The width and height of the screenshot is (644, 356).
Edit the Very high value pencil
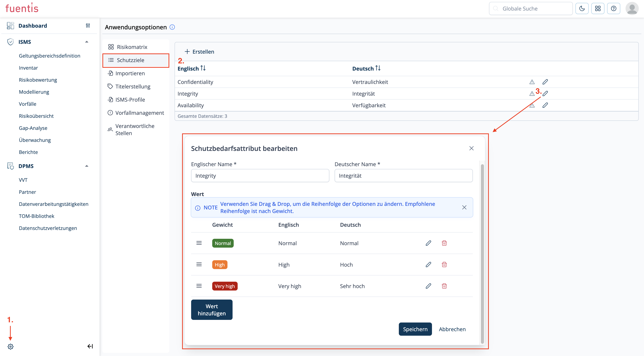(428, 286)
